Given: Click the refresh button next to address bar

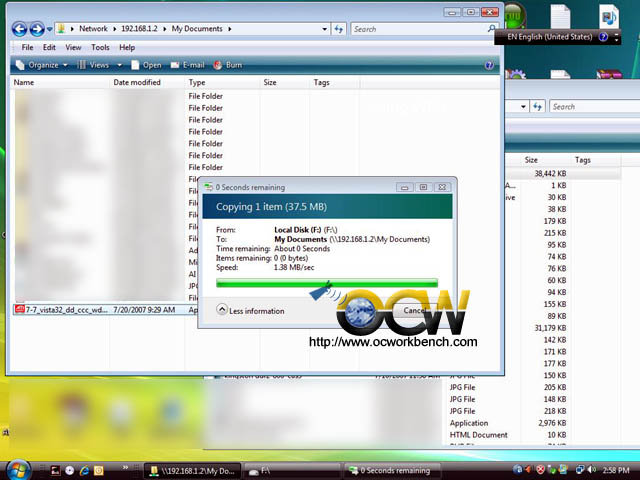Looking at the screenshot, I should point(339,29).
